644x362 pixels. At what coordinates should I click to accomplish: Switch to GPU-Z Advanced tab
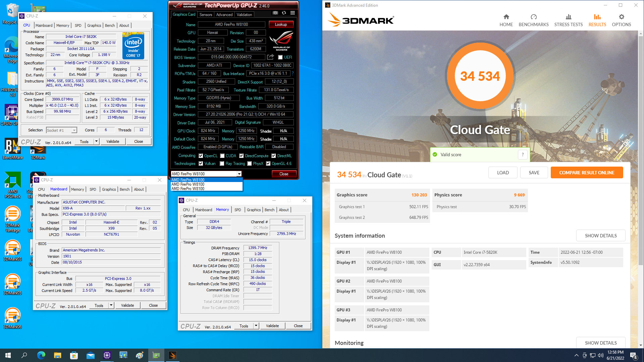click(224, 15)
